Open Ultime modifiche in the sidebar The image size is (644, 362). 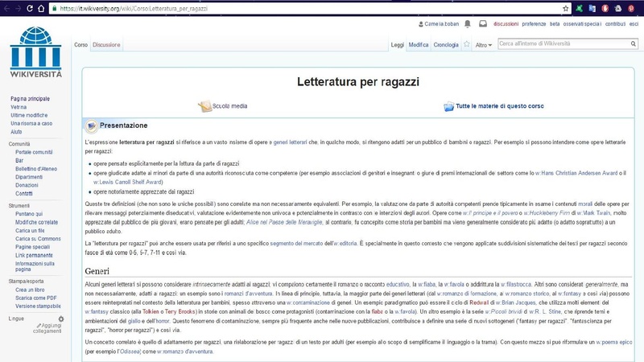pyautogui.click(x=29, y=115)
